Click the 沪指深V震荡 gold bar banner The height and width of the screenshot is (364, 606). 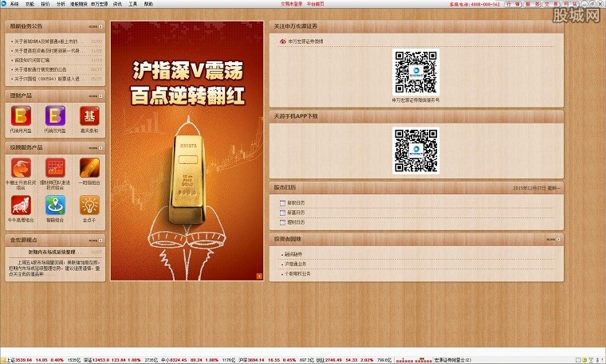point(187,151)
